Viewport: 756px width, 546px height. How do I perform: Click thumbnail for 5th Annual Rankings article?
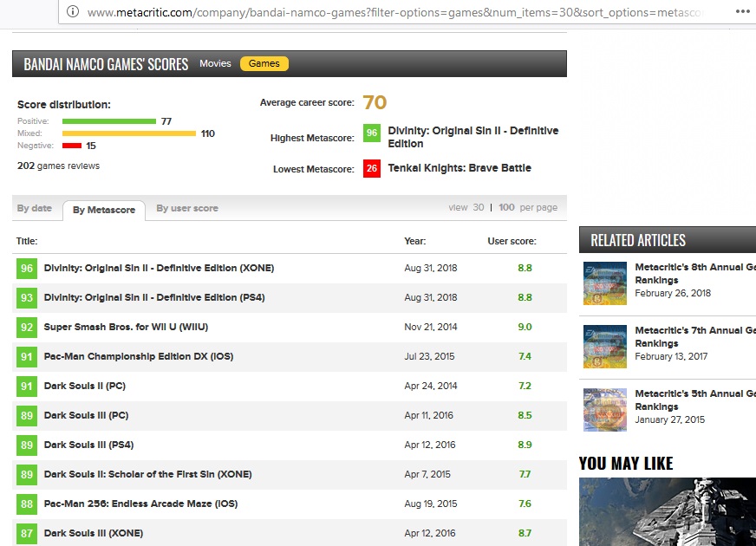(605, 410)
